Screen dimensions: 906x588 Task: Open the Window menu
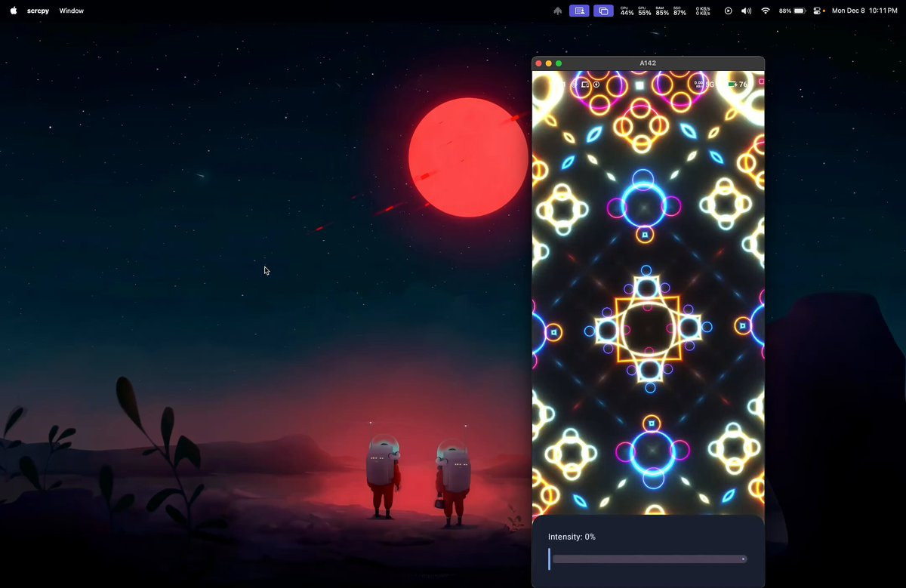click(x=72, y=11)
